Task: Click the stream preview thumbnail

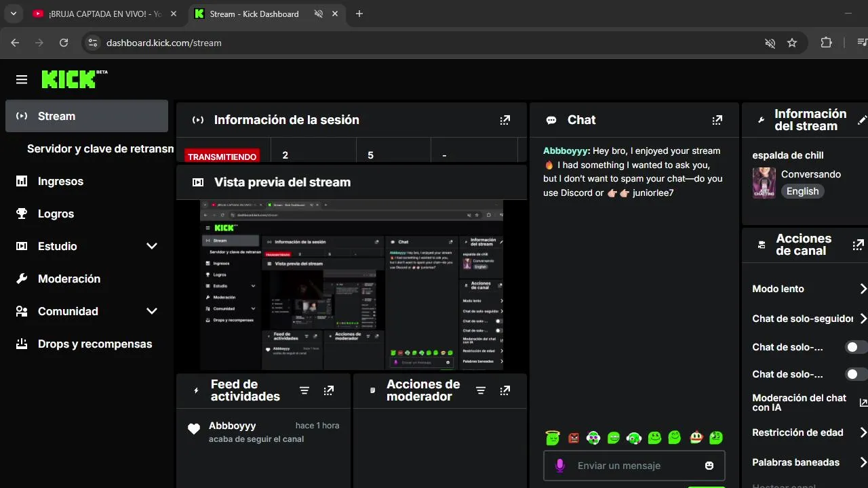Action: tap(351, 285)
